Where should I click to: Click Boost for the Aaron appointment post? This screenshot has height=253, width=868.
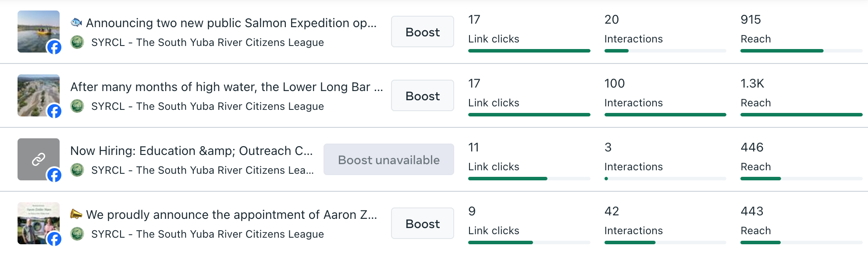(x=422, y=224)
